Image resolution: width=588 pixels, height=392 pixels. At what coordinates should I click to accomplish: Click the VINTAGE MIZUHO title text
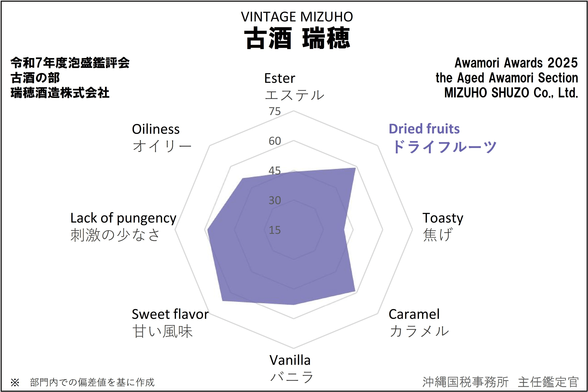(297, 17)
